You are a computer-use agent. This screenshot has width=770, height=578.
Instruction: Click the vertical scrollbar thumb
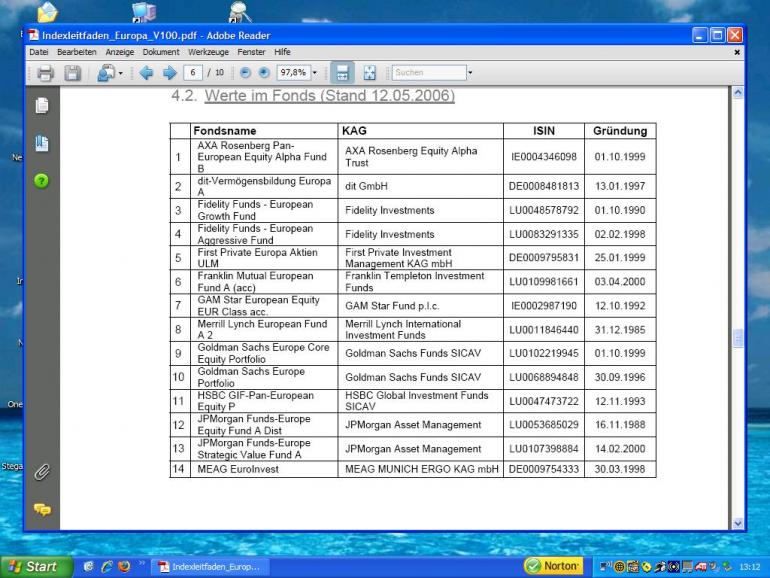pyautogui.click(x=738, y=338)
